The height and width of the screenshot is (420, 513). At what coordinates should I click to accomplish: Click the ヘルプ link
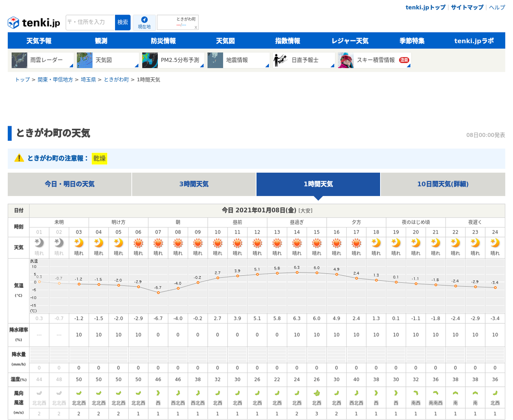pos(497,7)
